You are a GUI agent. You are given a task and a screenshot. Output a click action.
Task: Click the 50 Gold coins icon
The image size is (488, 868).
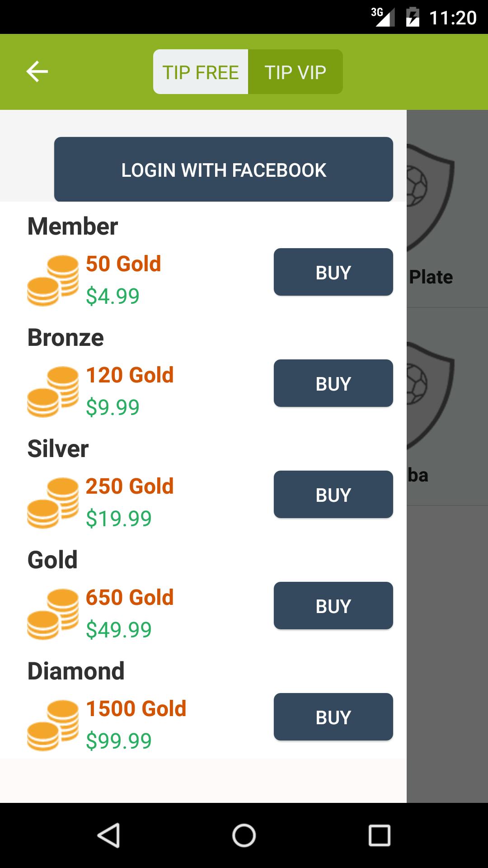[x=53, y=280]
